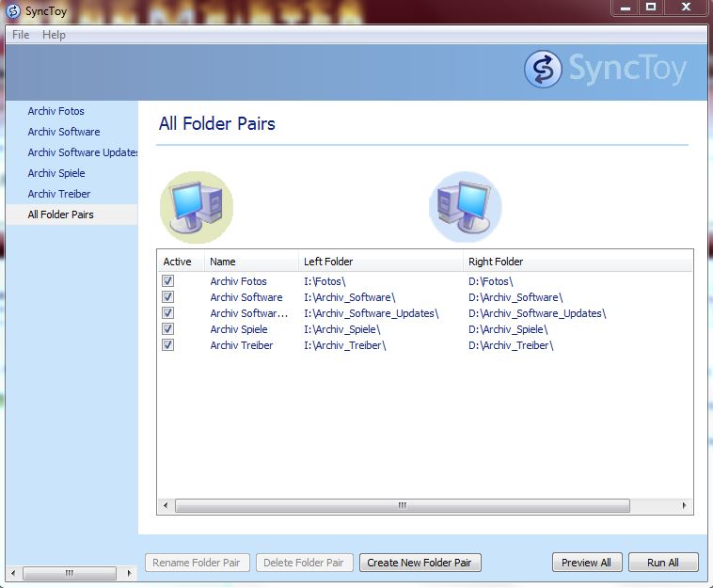Image resolution: width=713 pixels, height=588 pixels.
Task: Click the Delete Folder Pair button
Action: [304, 563]
